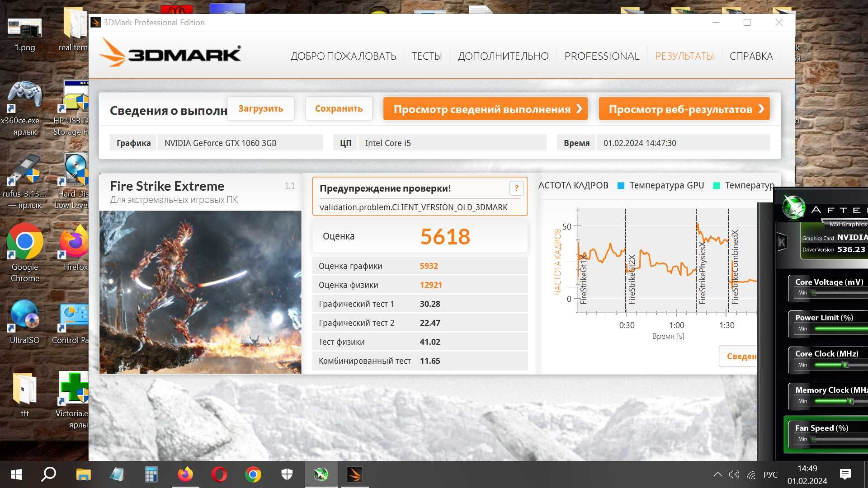This screenshot has height=488, width=868.
Task: Click the Afterburner logo icon
Action: [x=793, y=207]
